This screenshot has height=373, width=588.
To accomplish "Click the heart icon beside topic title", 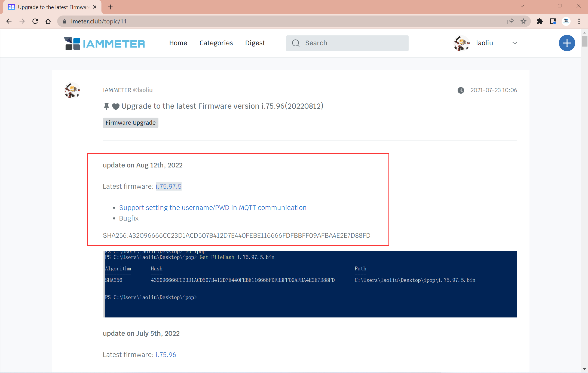I will tap(116, 106).
